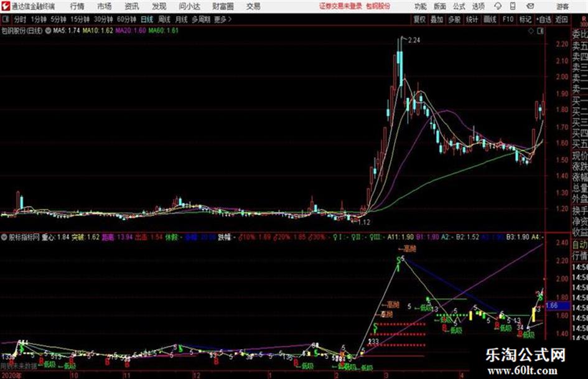
Task: Expand sub-chart 股标指标网 indicator dropdown circle
Action: pos(4,237)
